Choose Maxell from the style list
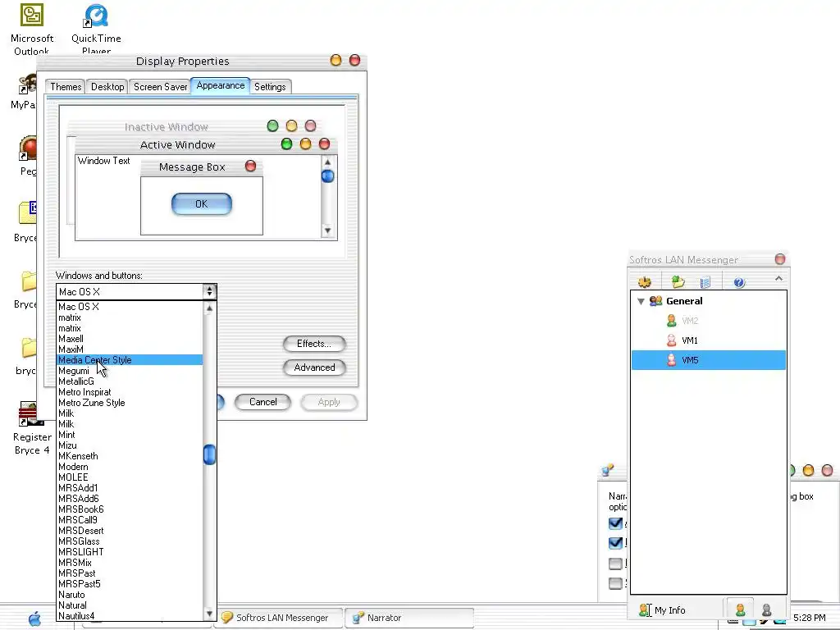This screenshot has width=840, height=630. (x=129, y=339)
